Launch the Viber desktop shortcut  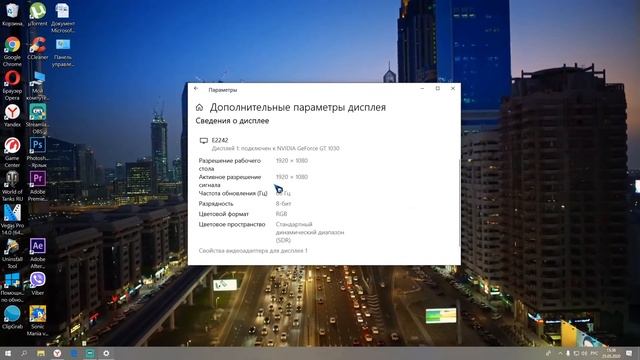(x=38, y=284)
